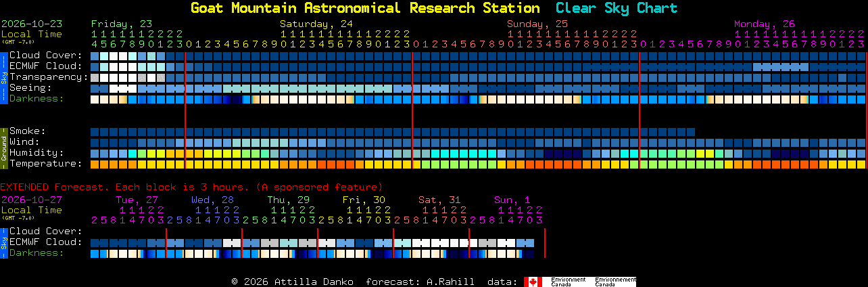Click the blue Sky bar beside the extended forecast

click(4, 242)
